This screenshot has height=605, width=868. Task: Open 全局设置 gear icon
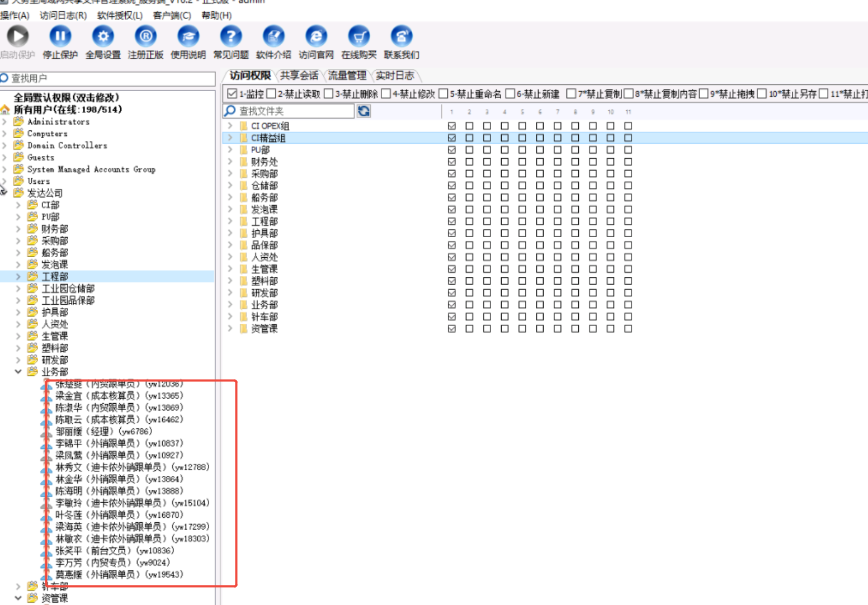(103, 37)
